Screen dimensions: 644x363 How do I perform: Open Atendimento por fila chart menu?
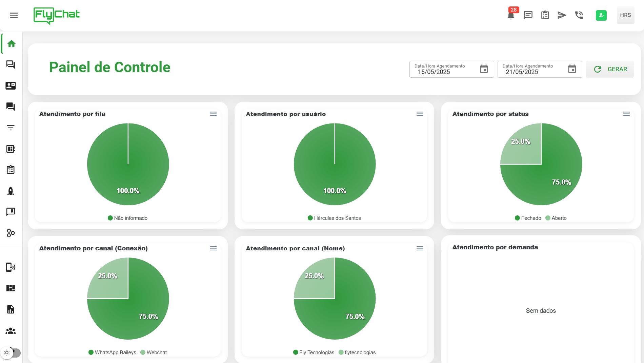pos(213,114)
